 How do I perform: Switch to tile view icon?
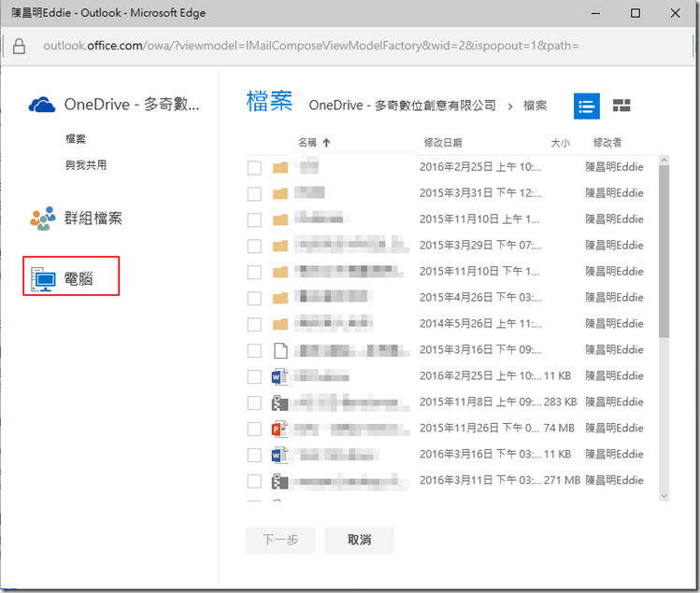tap(621, 106)
